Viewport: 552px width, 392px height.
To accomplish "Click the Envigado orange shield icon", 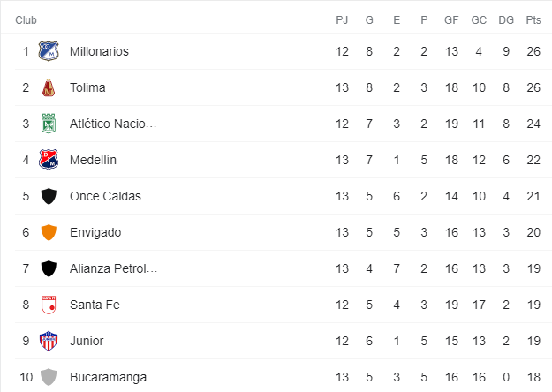I will [49, 232].
